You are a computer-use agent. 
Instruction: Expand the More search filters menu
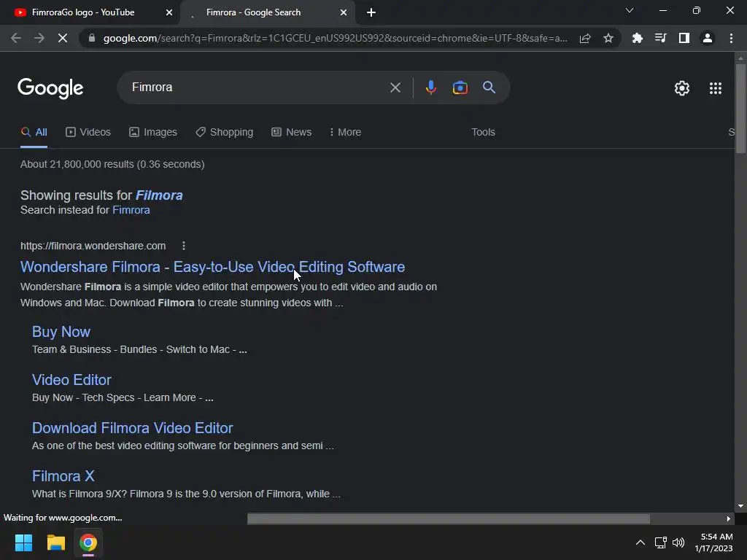tap(345, 133)
